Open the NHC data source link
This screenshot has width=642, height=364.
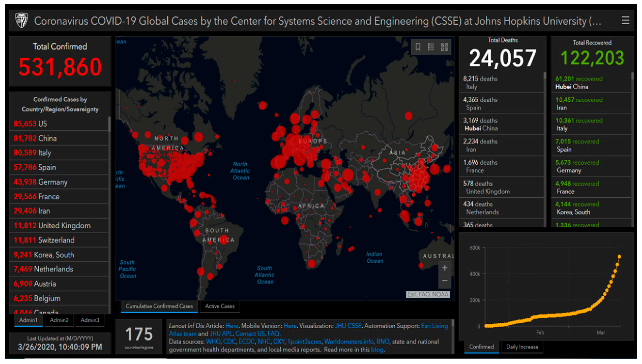coord(264,342)
